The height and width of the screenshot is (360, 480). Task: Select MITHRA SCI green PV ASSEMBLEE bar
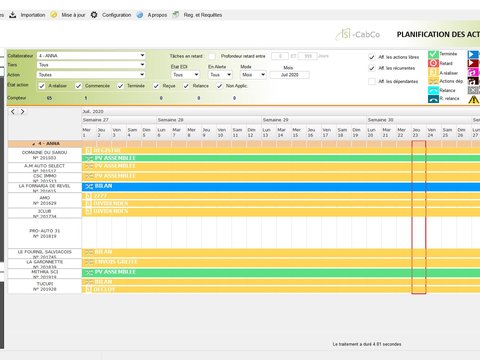point(281,272)
